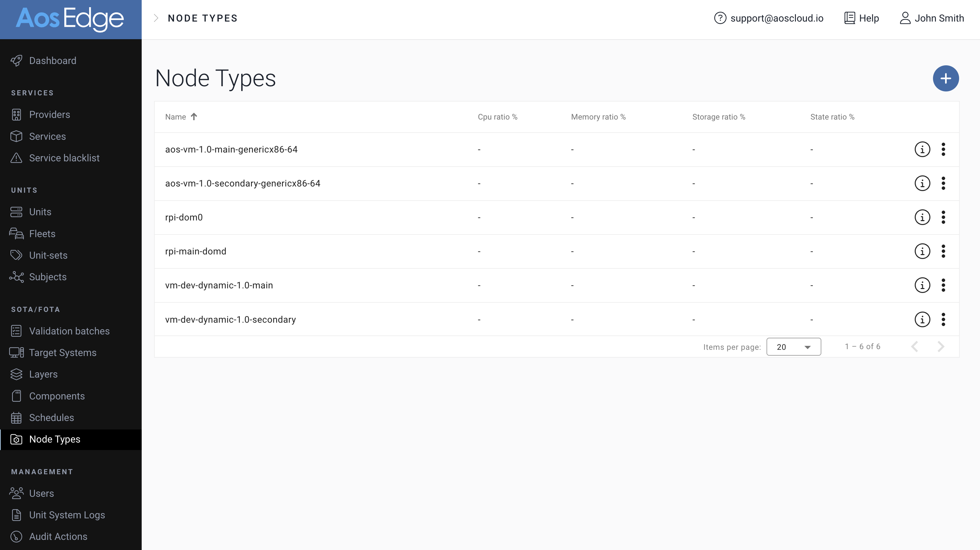The height and width of the screenshot is (550, 980).
Task: Open more options for rpi-dom0
Action: click(x=943, y=217)
